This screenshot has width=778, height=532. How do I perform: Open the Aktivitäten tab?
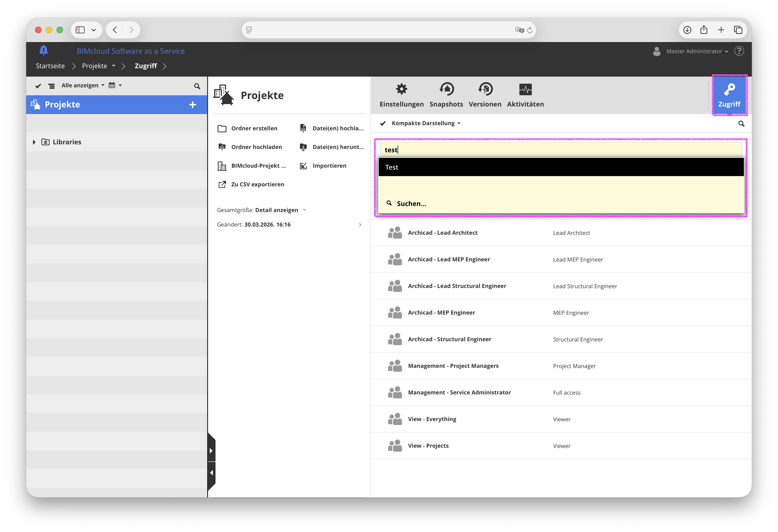525,95
